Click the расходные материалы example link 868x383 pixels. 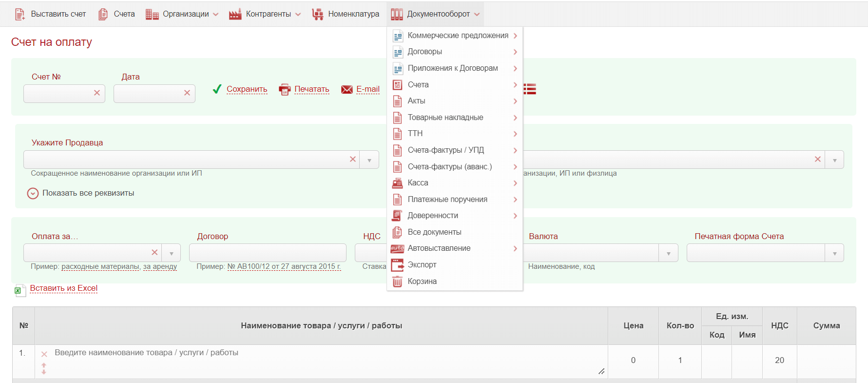click(100, 266)
